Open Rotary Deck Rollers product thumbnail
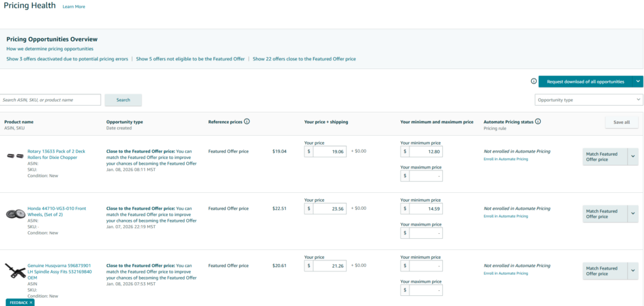Image resolution: width=644 pixels, height=306 pixels. point(15,156)
